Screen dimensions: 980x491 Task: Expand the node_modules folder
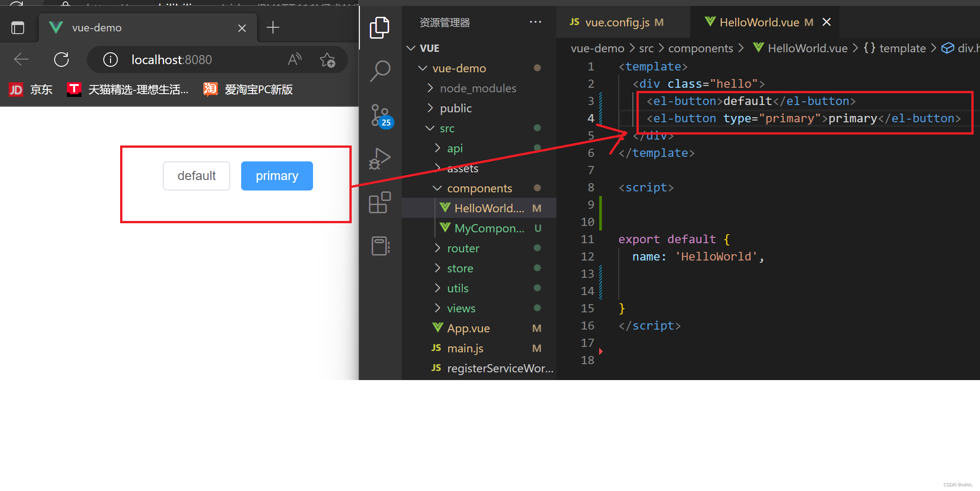(x=478, y=88)
